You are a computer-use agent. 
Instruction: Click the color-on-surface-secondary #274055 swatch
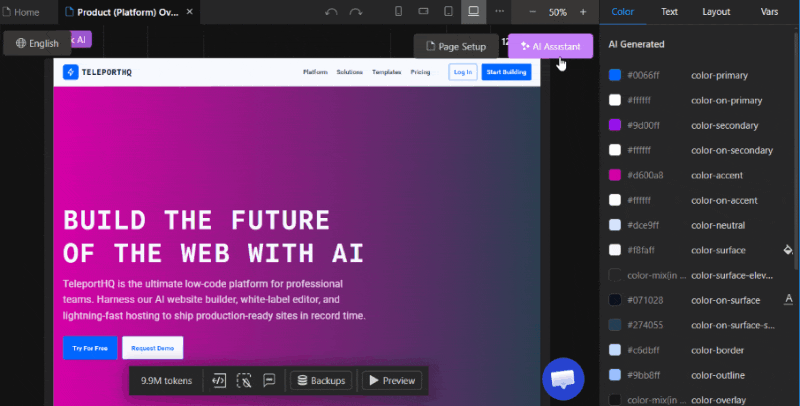(x=615, y=325)
